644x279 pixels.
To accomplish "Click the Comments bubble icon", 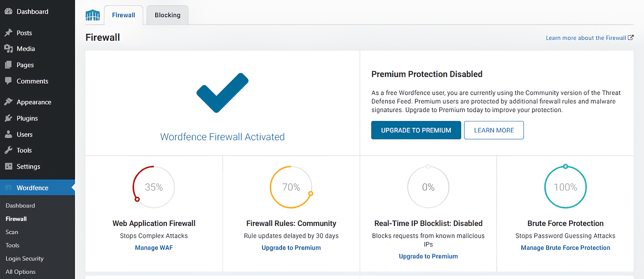I will [x=8, y=81].
